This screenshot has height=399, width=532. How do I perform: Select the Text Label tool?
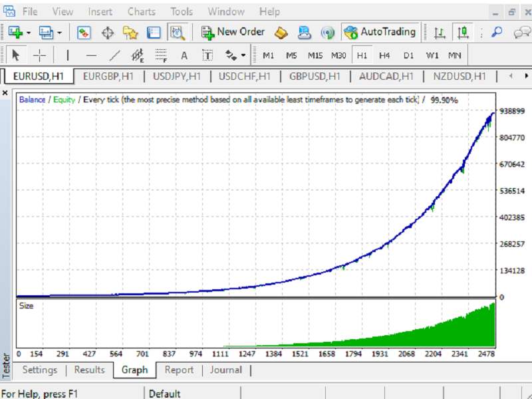[207, 55]
